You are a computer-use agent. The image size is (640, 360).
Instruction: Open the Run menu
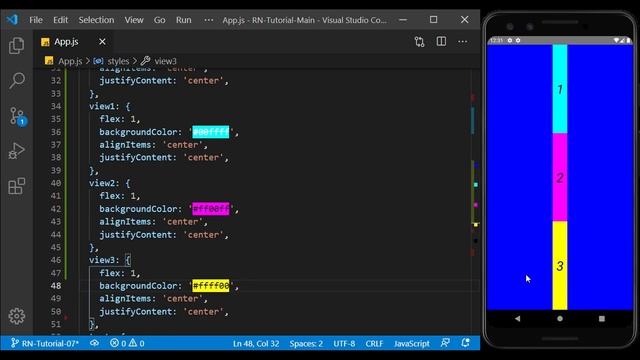tap(184, 20)
